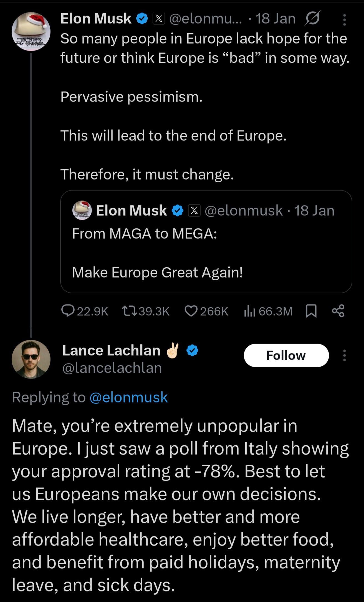This screenshot has width=364, height=602.
Task: Open Elon Musk's profile picture with Santa hat
Action: point(31,31)
